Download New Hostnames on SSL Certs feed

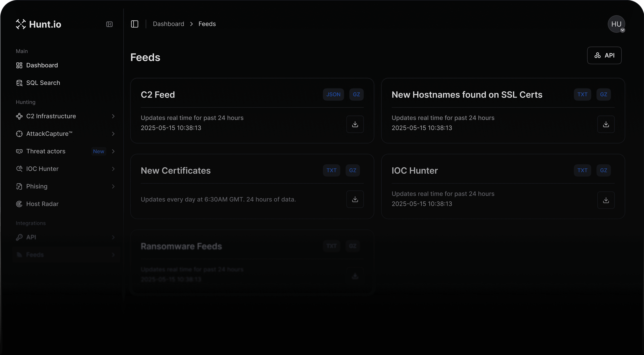tap(606, 124)
